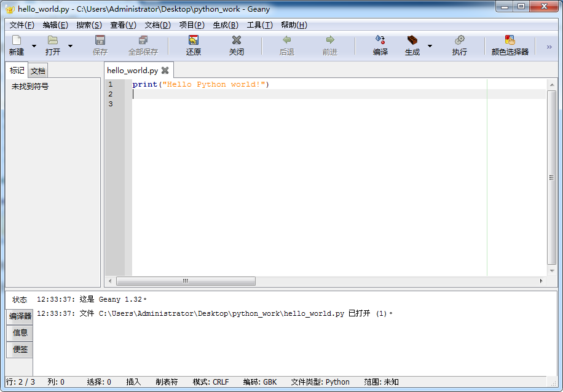Click the editor scroll-up arrow

click(552, 85)
